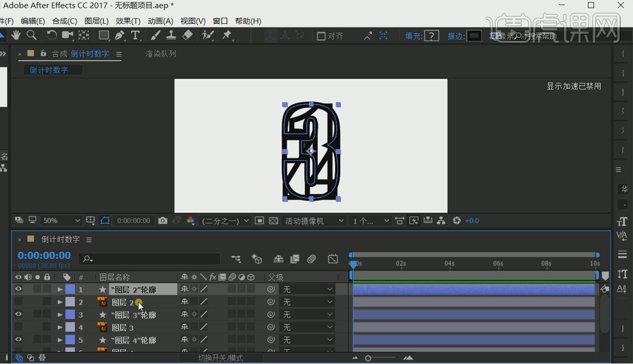633x364 pixels.
Task: Click the snapshot camera icon in viewer
Action: [163, 221]
